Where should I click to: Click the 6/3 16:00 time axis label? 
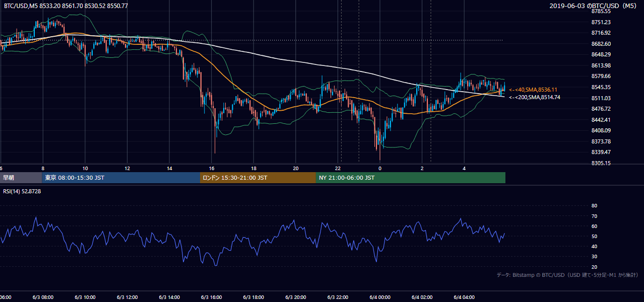pos(212,297)
